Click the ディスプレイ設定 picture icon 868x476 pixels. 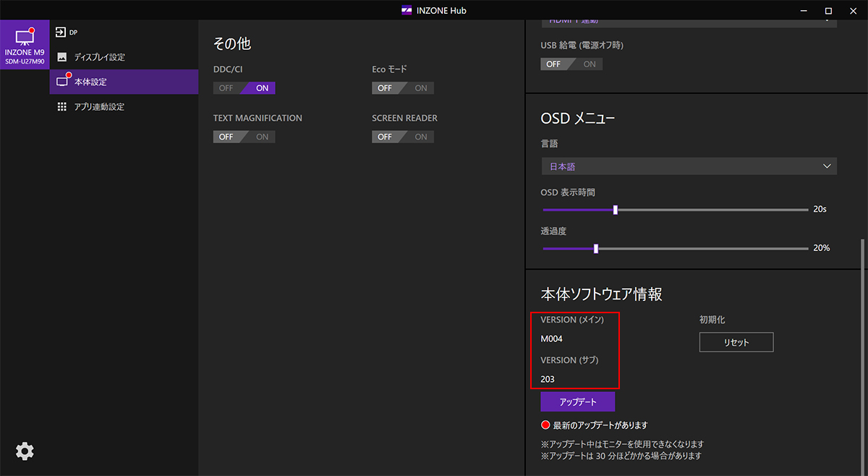62,56
